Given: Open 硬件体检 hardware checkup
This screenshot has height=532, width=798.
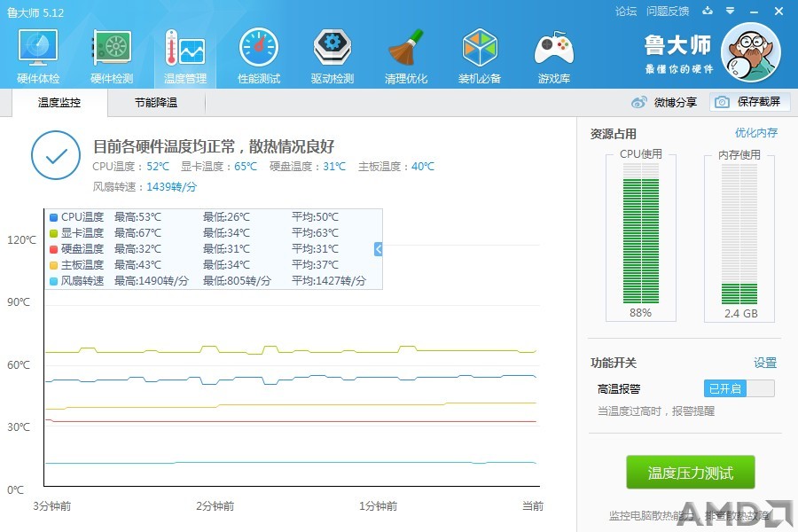Looking at the screenshot, I should tap(38, 57).
